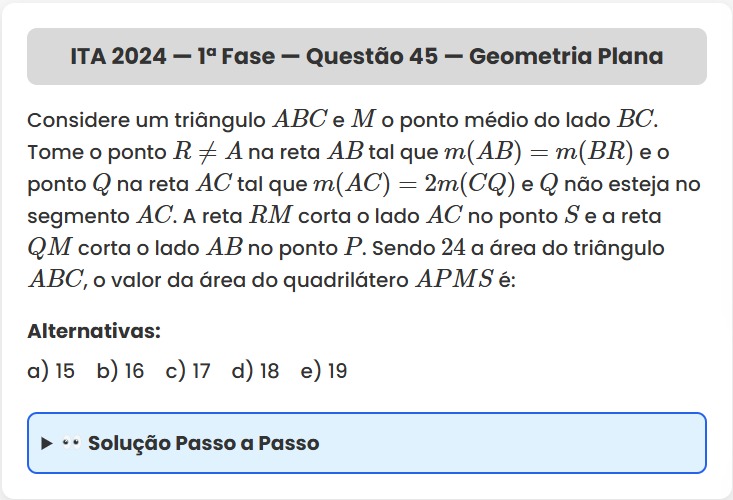This screenshot has width=733, height=500.
Task: Open the Solução Passo a Passo label
Action: 203,443
